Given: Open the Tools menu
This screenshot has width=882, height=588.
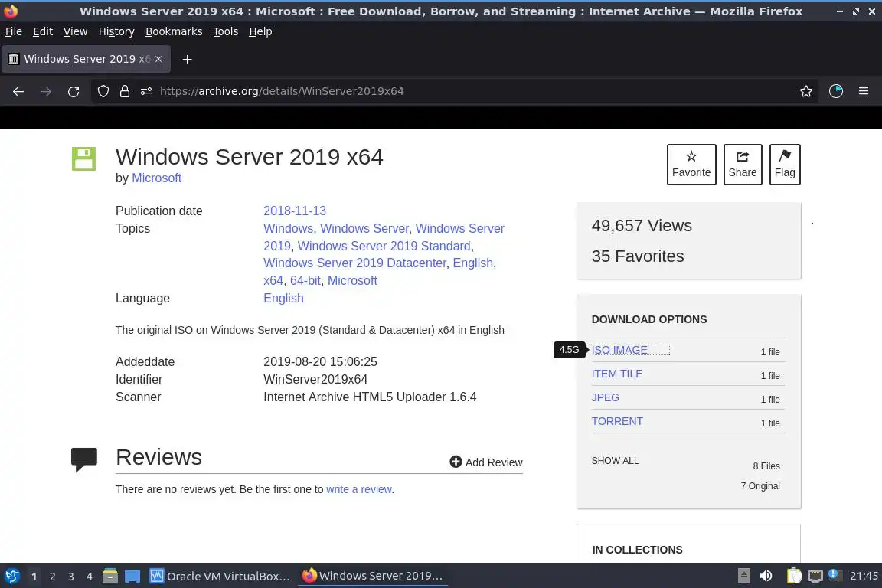Looking at the screenshot, I should click(x=226, y=31).
